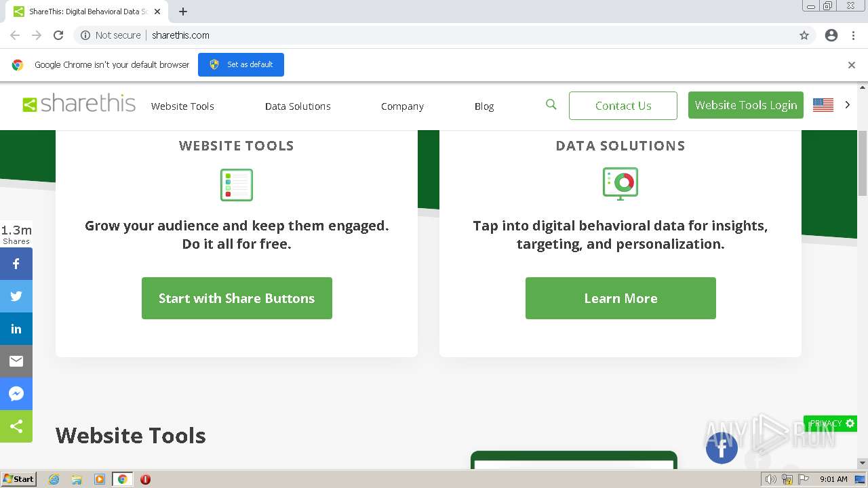Share via Messenger sidebar button

[x=16, y=394]
